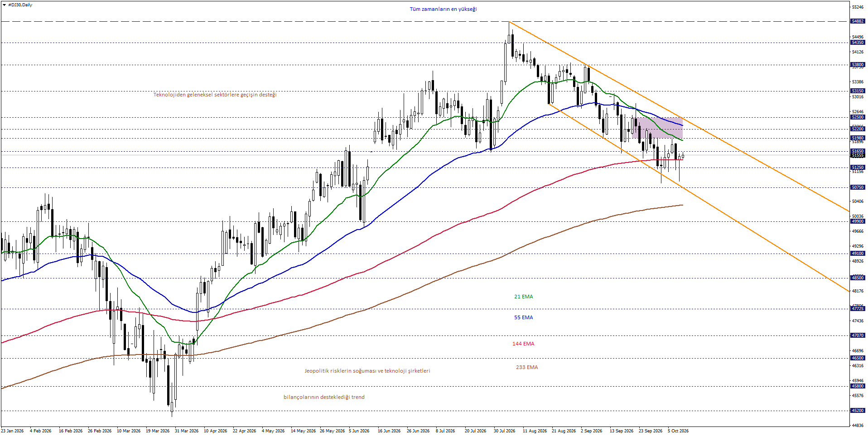Click the 'Teknolojiden geleneksel sektörlere geçişin desteği' annotation

pyautogui.click(x=215, y=95)
